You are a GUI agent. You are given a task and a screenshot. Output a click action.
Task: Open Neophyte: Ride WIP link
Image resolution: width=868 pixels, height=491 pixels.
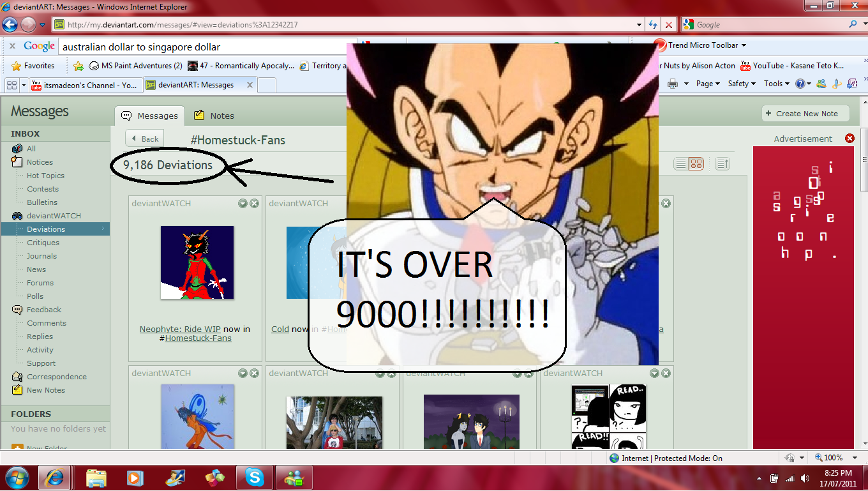[180, 329]
